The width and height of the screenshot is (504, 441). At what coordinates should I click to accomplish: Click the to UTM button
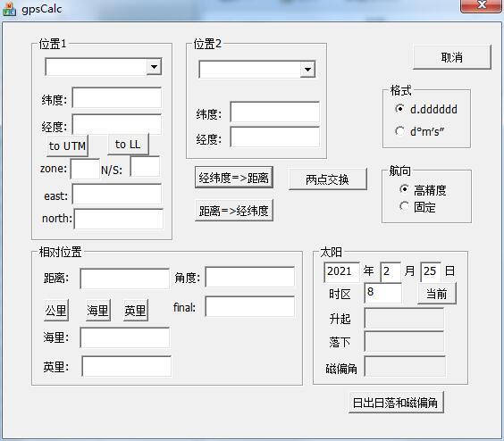tap(67, 146)
